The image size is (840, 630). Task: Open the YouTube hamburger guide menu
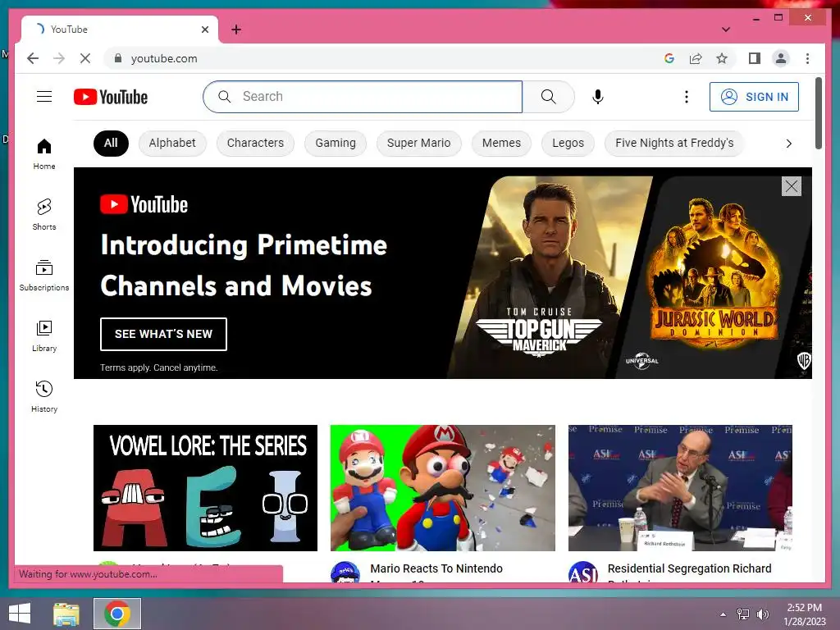(x=44, y=97)
